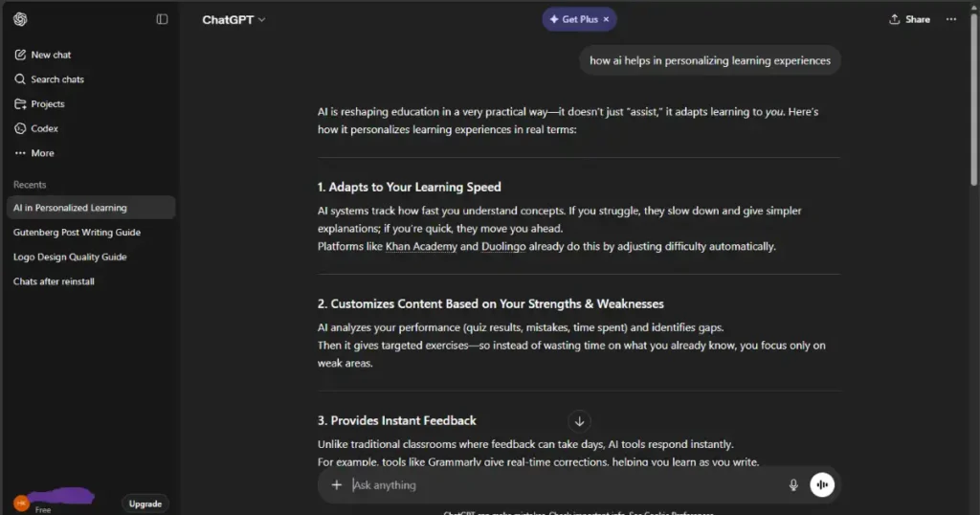Click the plus attach icon
980x515 pixels.
[x=336, y=485]
